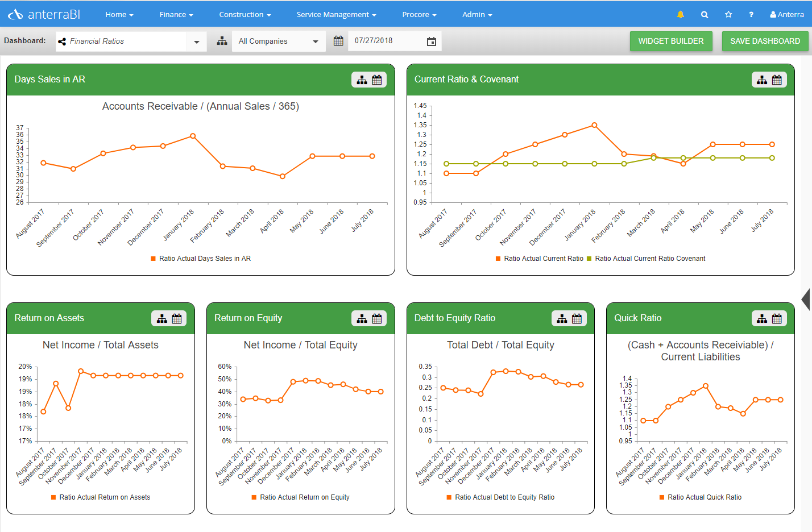Click the Return on Equity widget title
The width and height of the screenshot is (812, 532).
click(248, 318)
